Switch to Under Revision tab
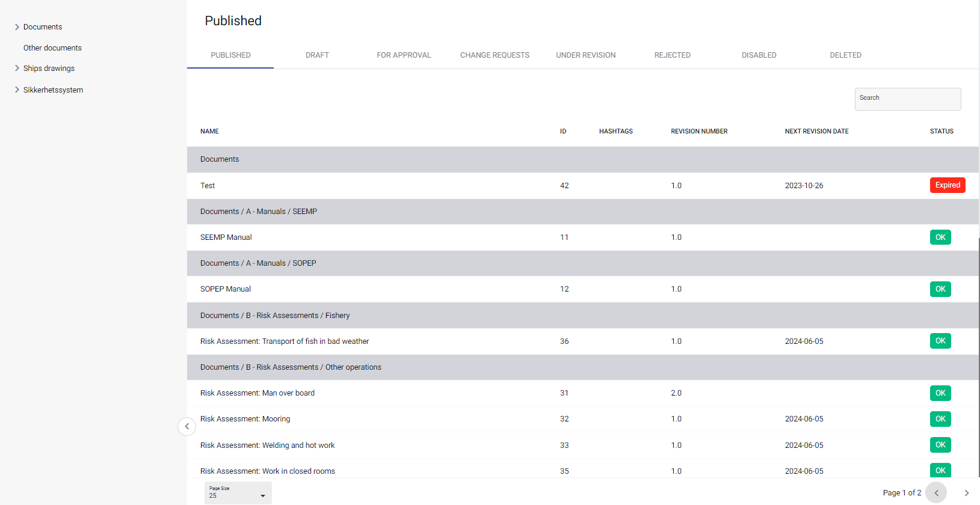This screenshot has height=505, width=980. tap(586, 55)
